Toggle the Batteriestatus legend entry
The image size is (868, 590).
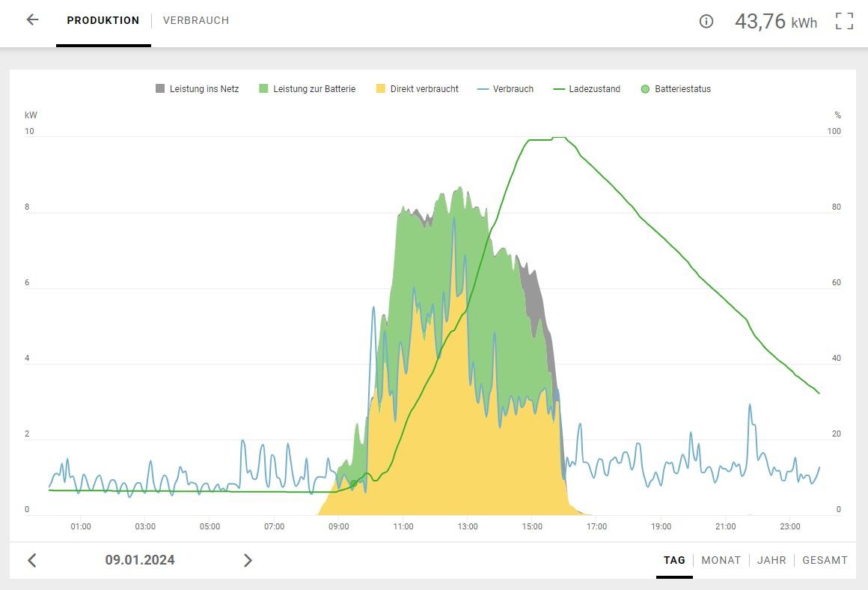676,88
